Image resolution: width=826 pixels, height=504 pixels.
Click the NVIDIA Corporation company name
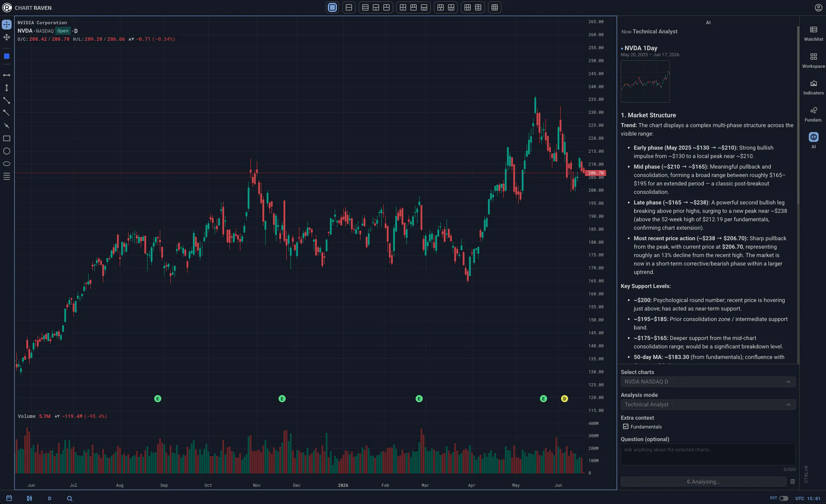(x=42, y=23)
